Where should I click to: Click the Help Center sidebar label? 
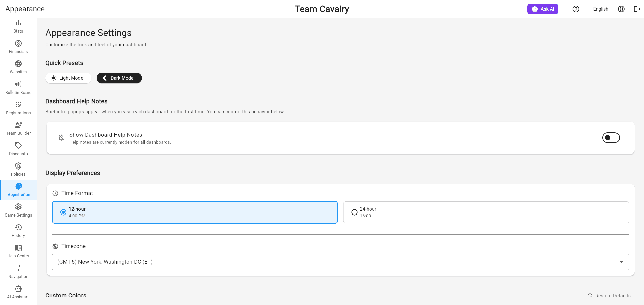click(x=18, y=256)
